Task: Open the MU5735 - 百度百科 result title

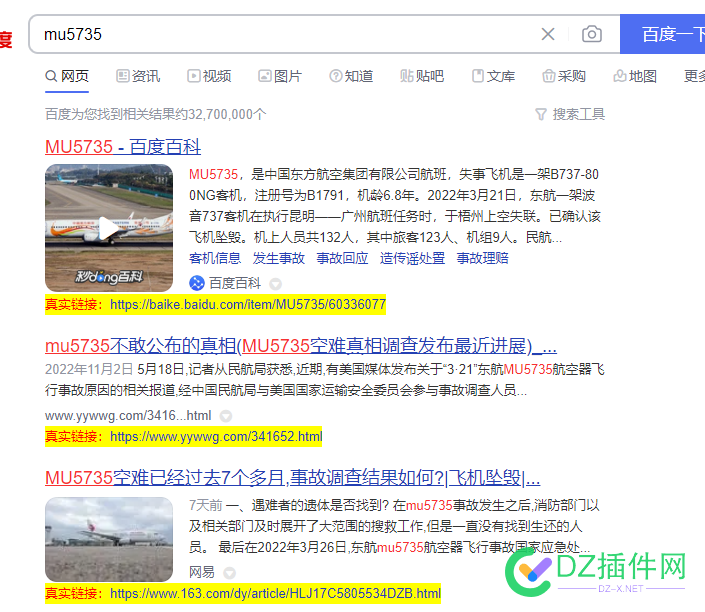Action: [x=123, y=147]
